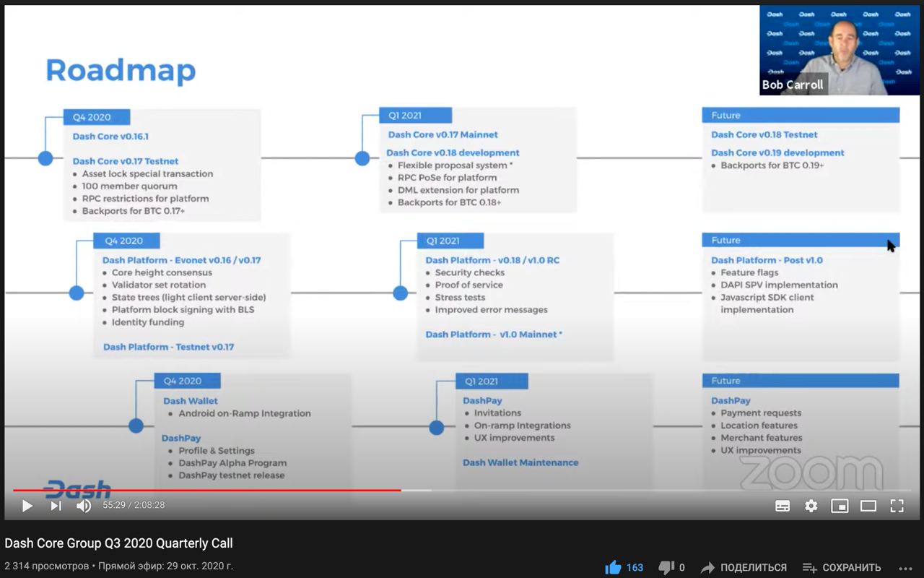This screenshot has width=924, height=578.
Task: Click the 55:29 / 2:08:28 time display
Action: coord(134,505)
